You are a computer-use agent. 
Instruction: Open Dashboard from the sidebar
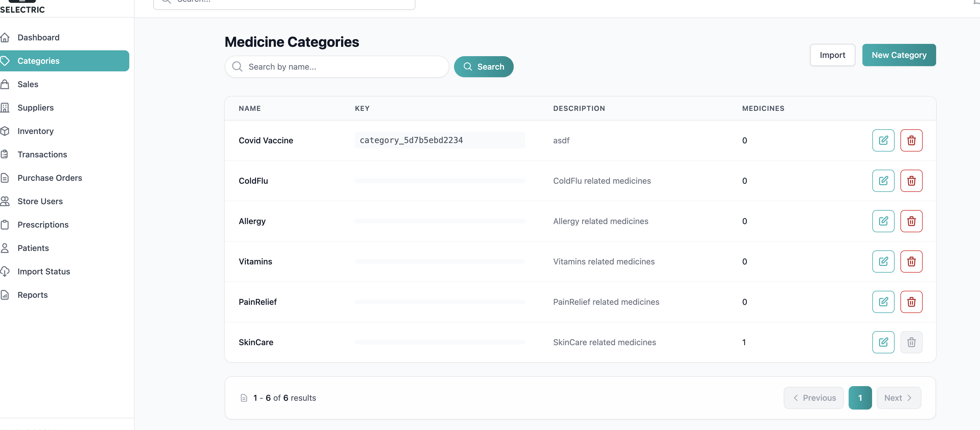38,37
